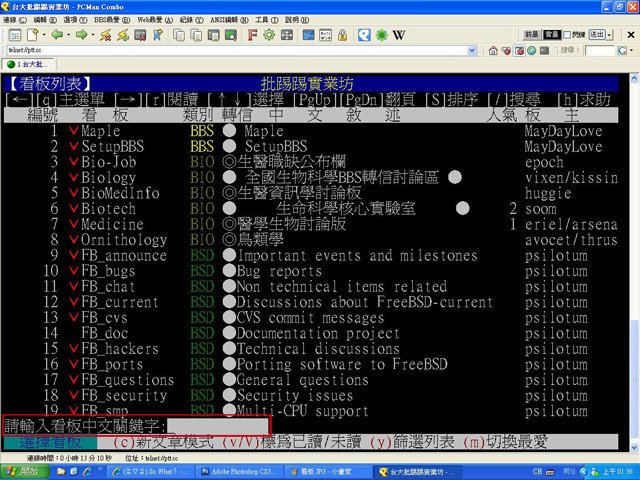Select the Maple board row number 1
The height and width of the screenshot is (480, 640).
[x=311, y=131]
